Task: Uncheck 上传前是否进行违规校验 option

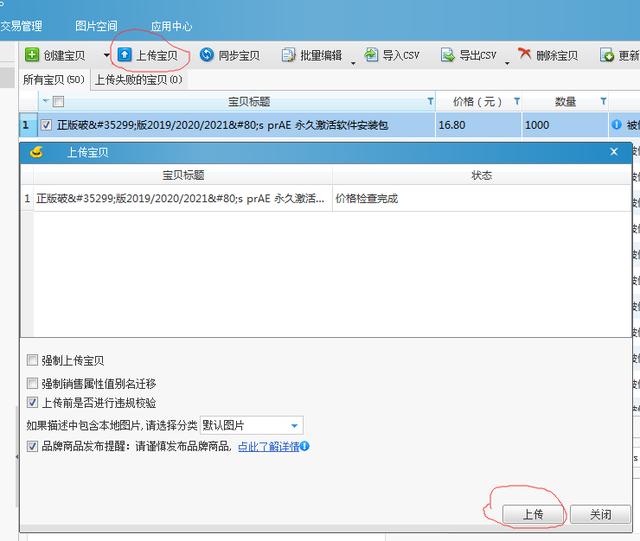Action: 33,403
